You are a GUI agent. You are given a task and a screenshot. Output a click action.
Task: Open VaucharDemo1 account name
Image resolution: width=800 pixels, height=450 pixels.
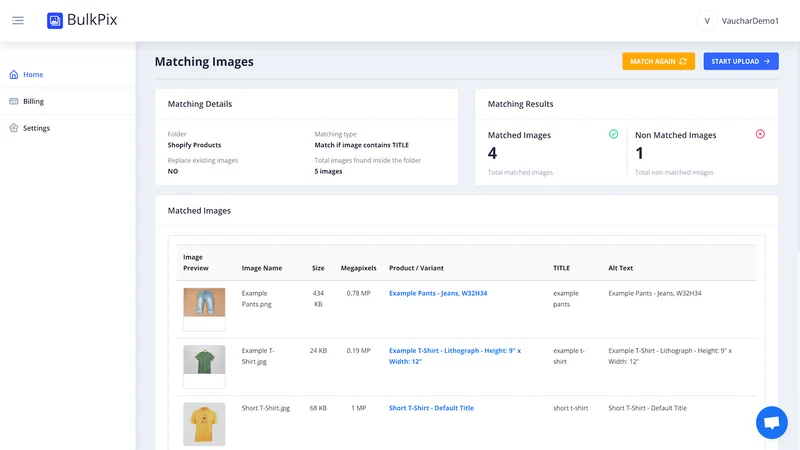(x=750, y=21)
